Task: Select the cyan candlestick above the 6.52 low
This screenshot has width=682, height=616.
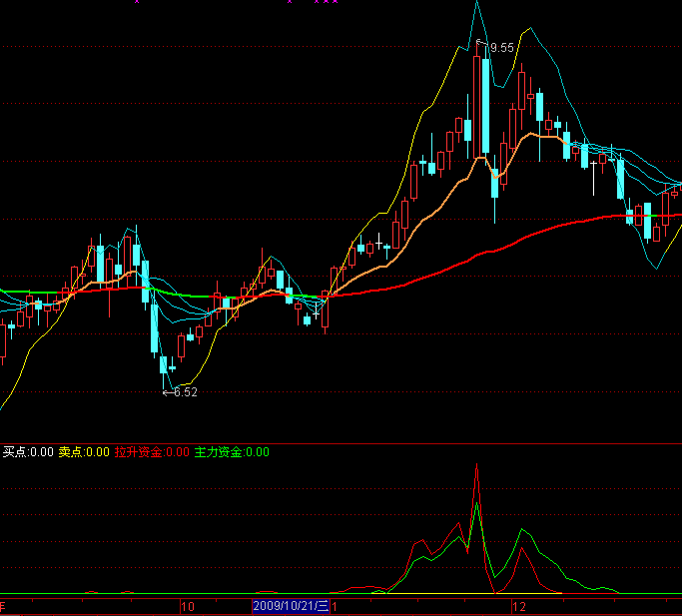Action: 164,364
